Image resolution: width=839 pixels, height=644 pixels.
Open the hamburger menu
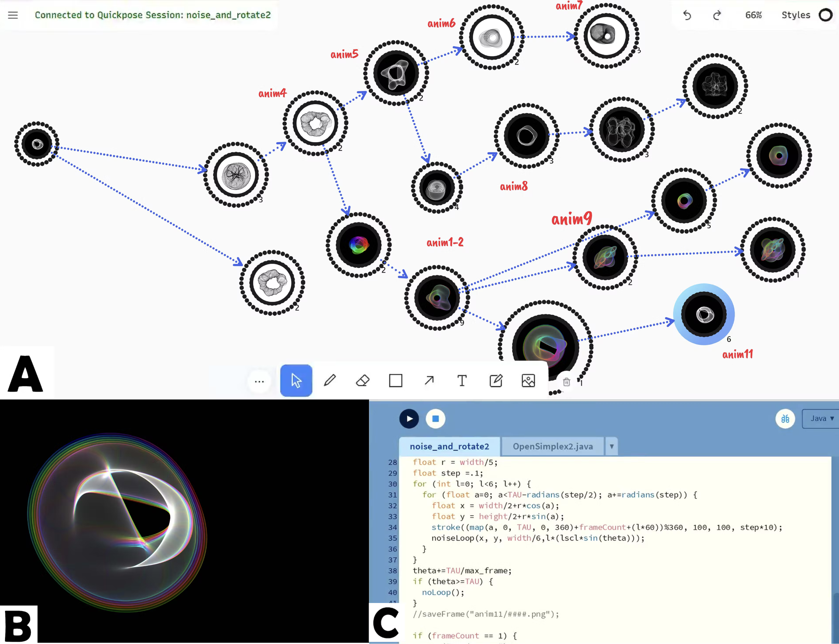[x=13, y=15]
